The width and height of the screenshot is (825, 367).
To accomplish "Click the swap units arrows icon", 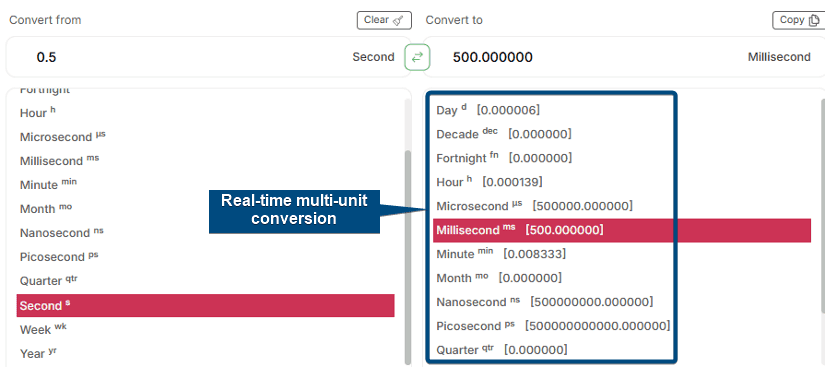I will click(417, 57).
